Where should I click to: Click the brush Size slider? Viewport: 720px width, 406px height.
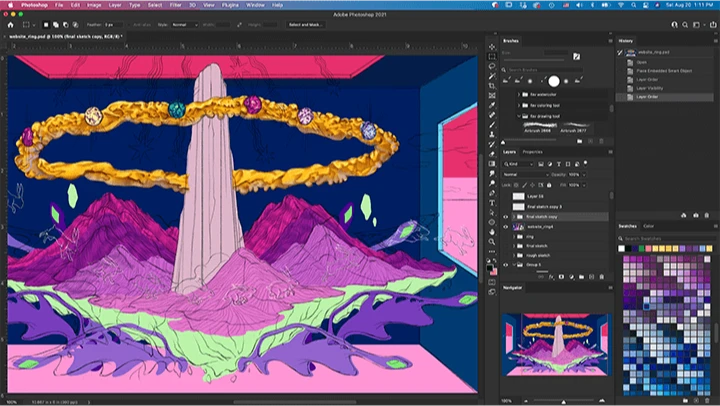tap(534, 60)
